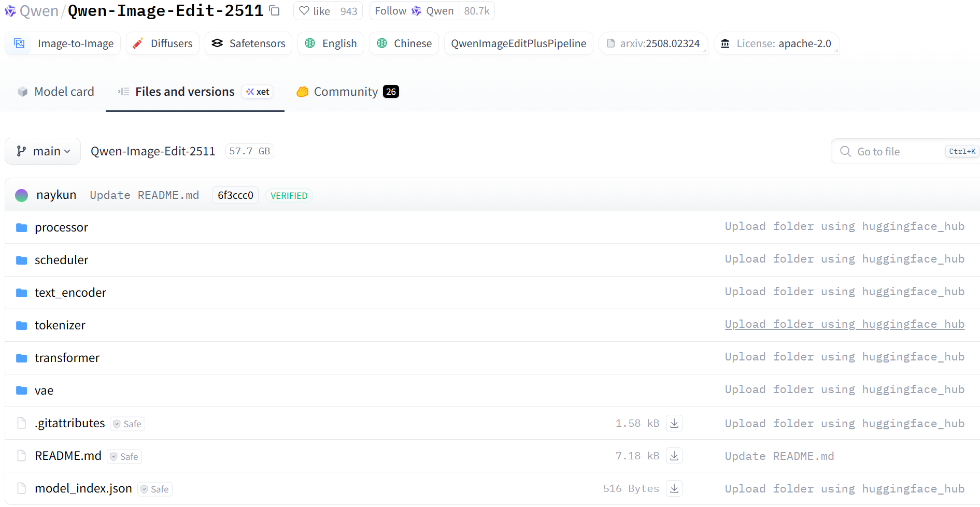Screen dimensions: 980x507
Task: Click the README.md file icon
Action: coord(21,456)
